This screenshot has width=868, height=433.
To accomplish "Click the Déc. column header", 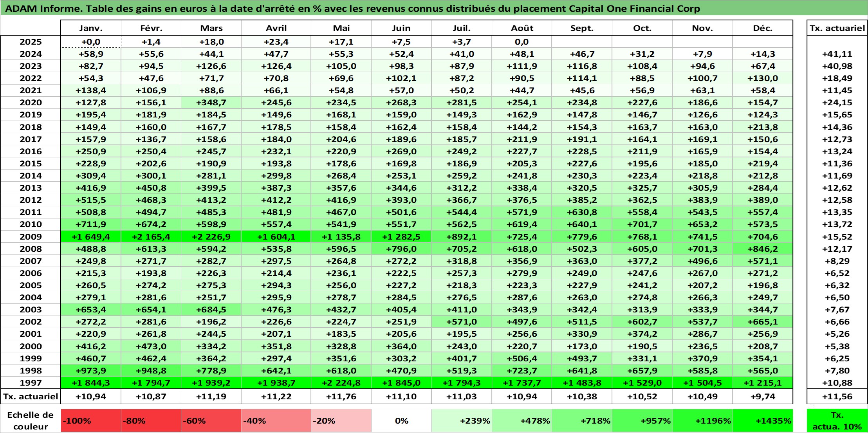I will (763, 28).
